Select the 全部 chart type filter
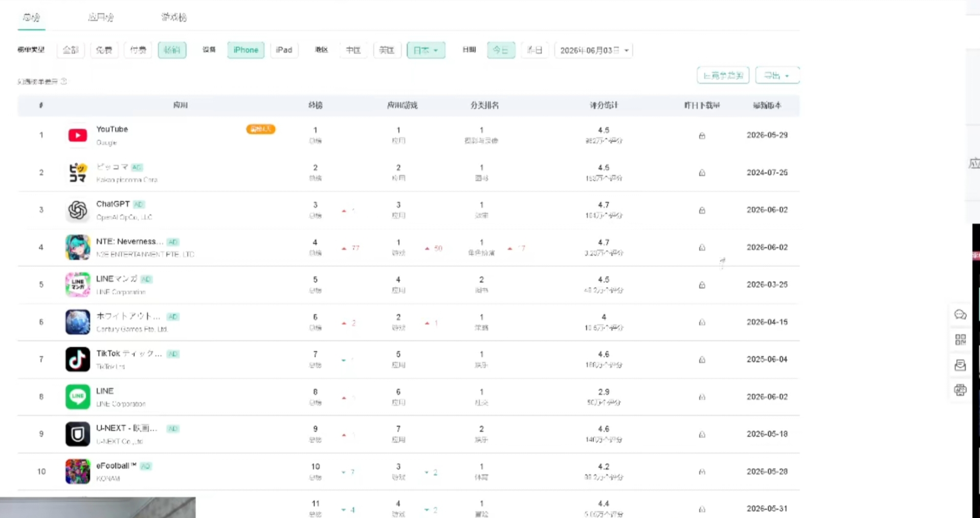980x518 pixels. 71,50
